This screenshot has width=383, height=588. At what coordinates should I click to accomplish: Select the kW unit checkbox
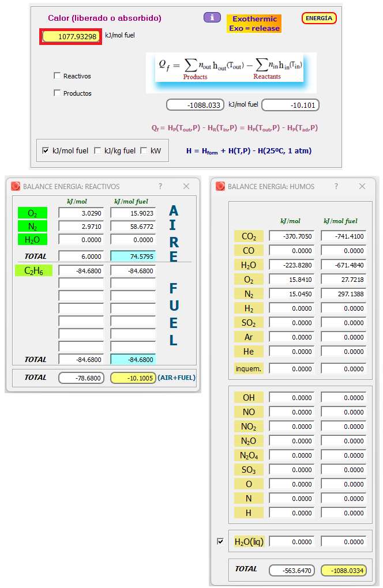pos(144,150)
